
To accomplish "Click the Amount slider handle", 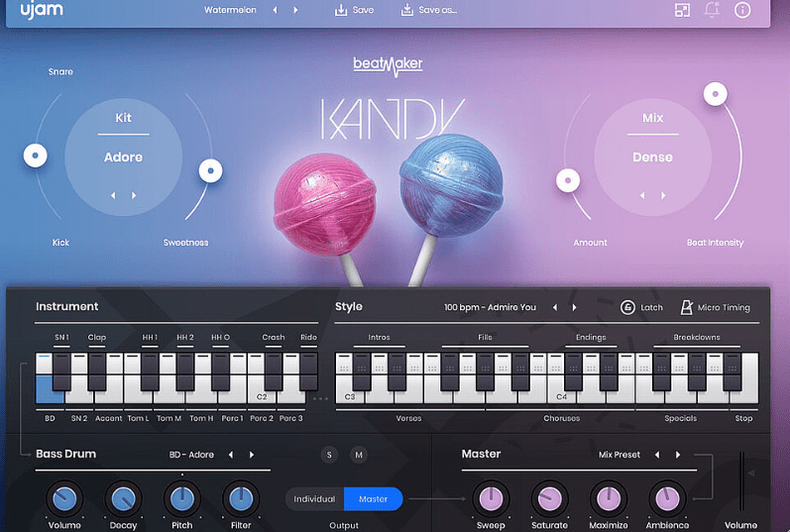I will [568, 180].
